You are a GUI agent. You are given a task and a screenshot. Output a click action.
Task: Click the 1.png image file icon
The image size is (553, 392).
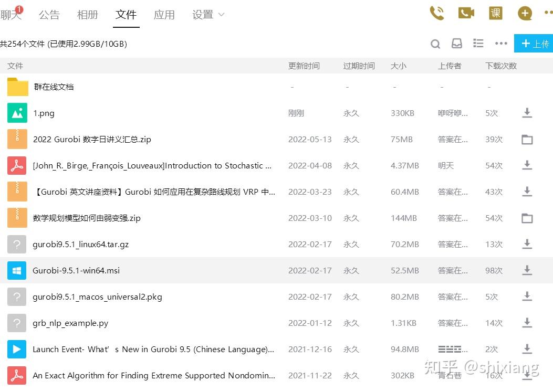click(17, 113)
